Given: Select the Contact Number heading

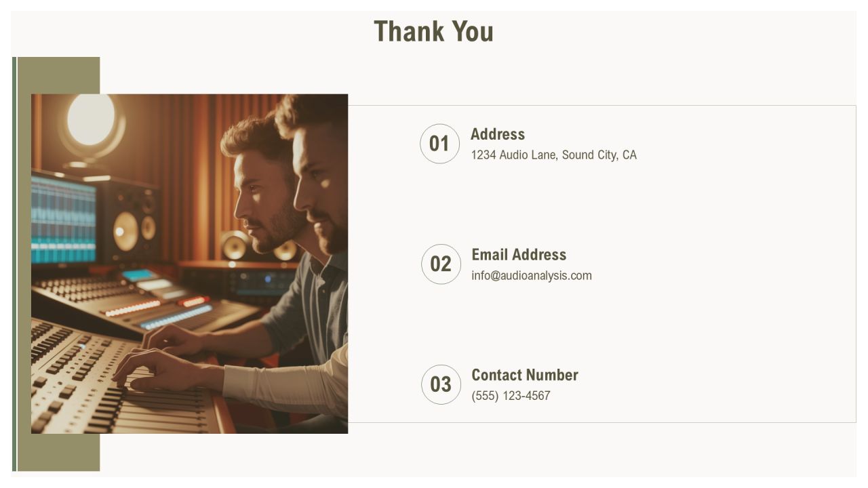Looking at the screenshot, I should (525, 375).
